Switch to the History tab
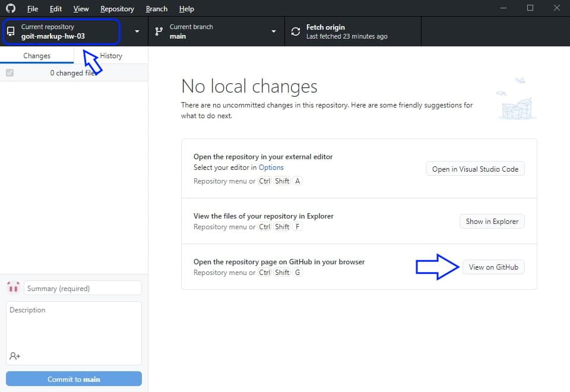 (111, 56)
